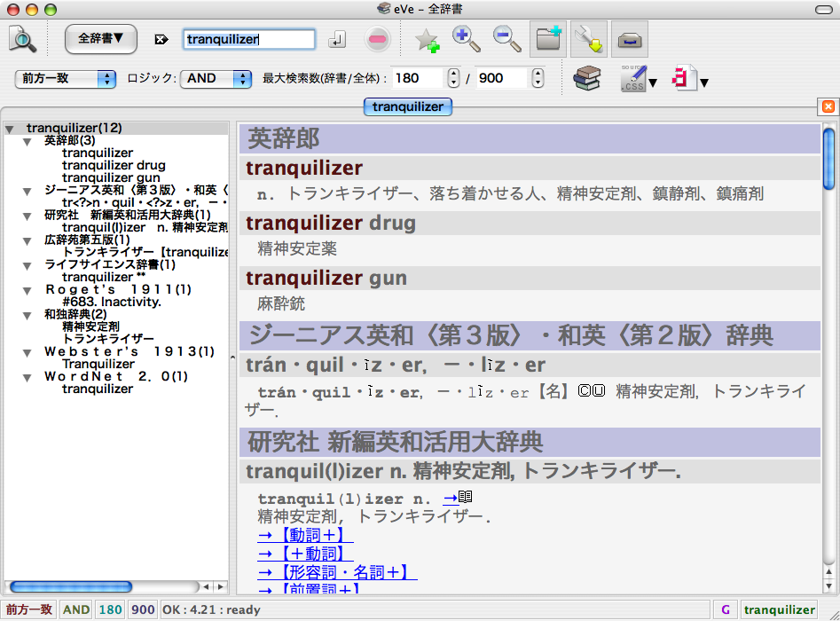
Task: Click the results vertical scrollbar thumb
Action: click(x=828, y=159)
